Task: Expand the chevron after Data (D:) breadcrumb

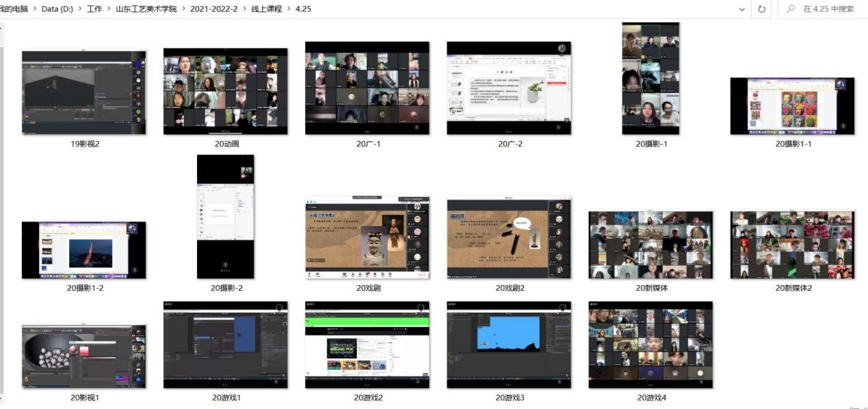Action: (x=79, y=9)
